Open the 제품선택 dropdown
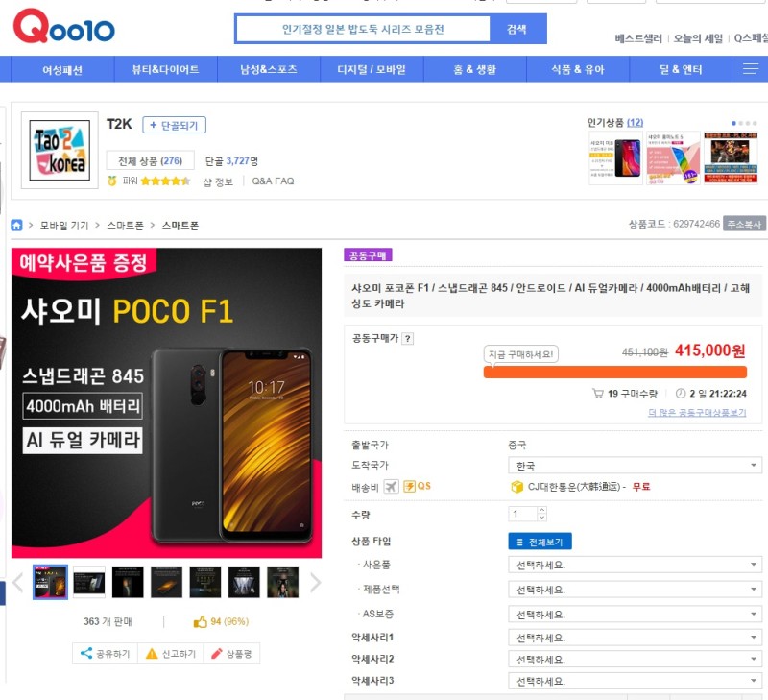 635,590
